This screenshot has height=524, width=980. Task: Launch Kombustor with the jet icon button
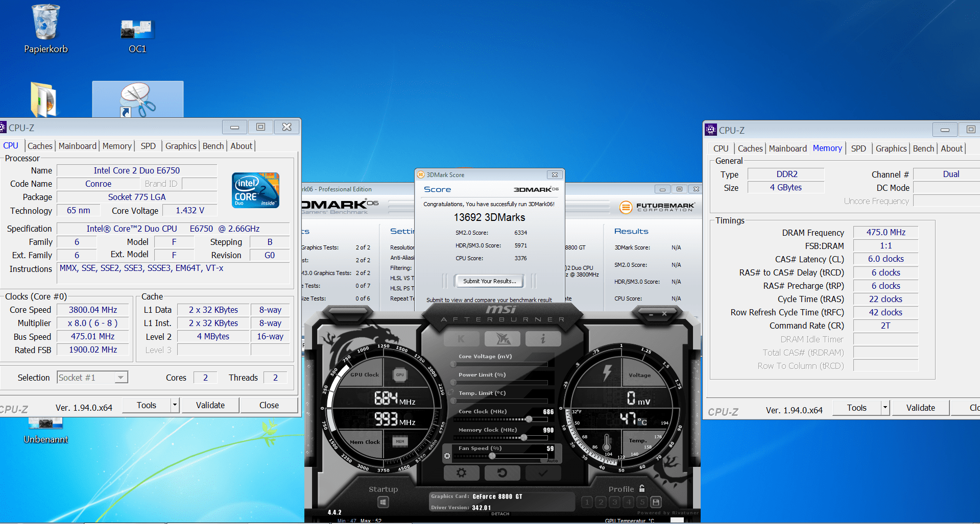pos(502,339)
